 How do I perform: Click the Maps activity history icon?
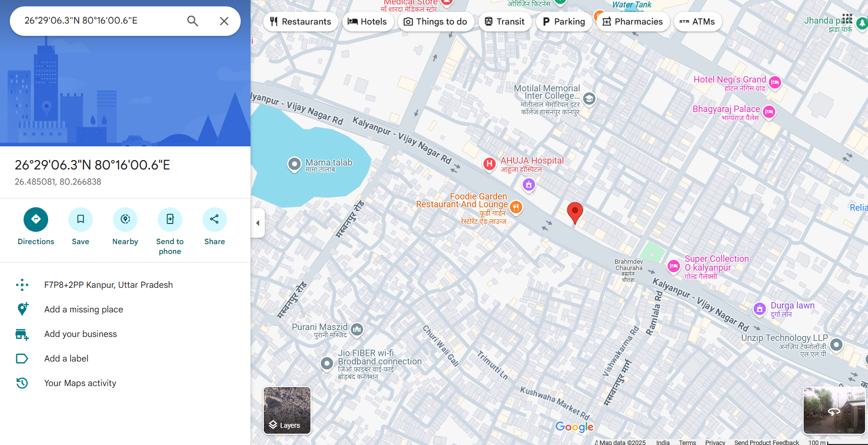[x=22, y=383]
